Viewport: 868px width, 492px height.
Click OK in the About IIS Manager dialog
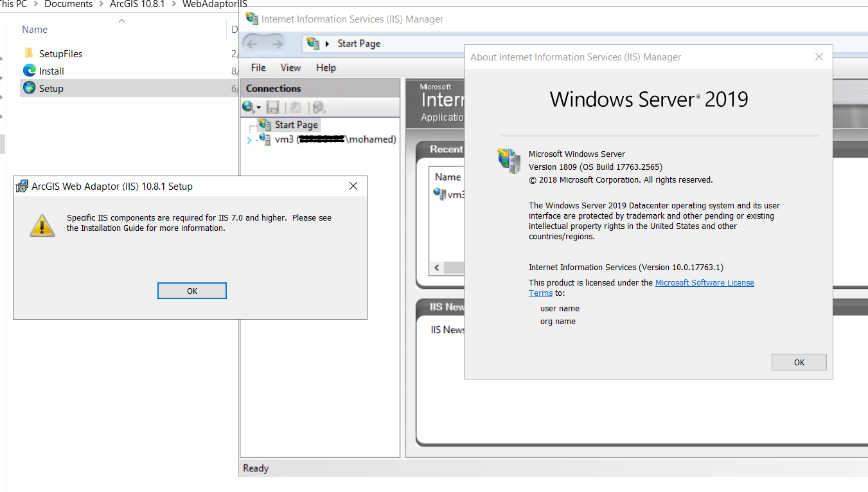pos(799,362)
